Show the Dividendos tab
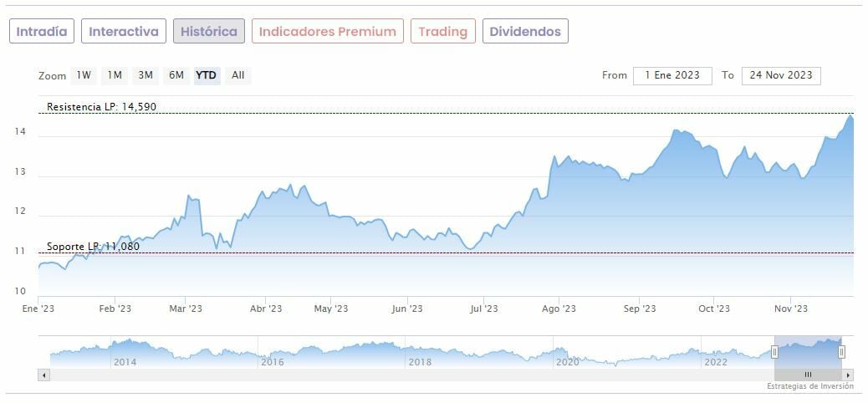 point(526,32)
